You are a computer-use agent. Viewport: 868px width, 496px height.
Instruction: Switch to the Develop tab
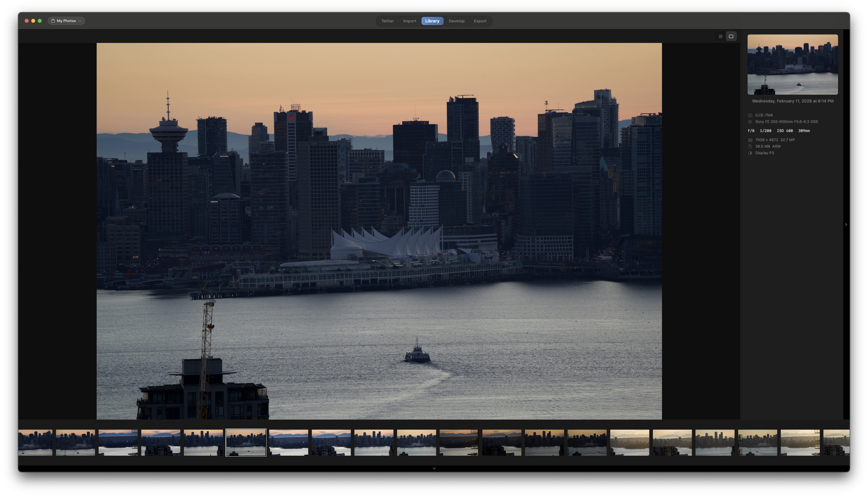(x=456, y=21)
